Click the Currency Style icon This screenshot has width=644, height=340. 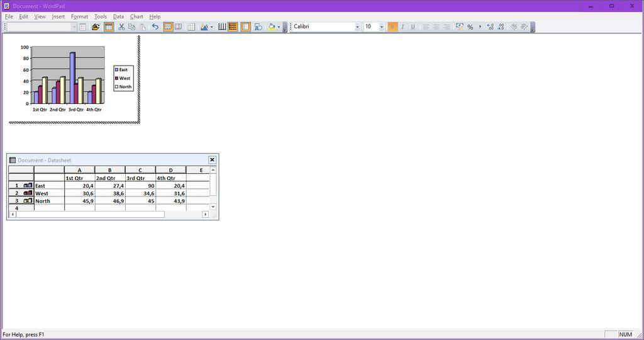(x=460, y=26)
